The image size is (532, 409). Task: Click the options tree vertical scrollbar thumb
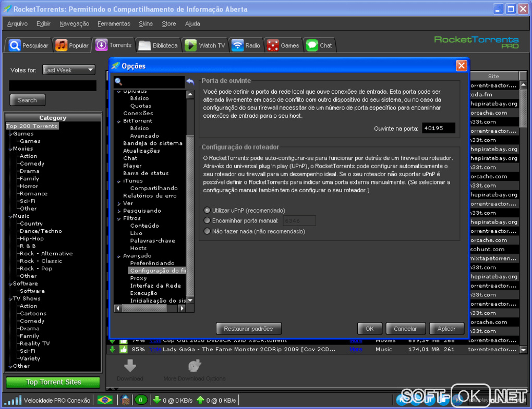pos(190,216)
